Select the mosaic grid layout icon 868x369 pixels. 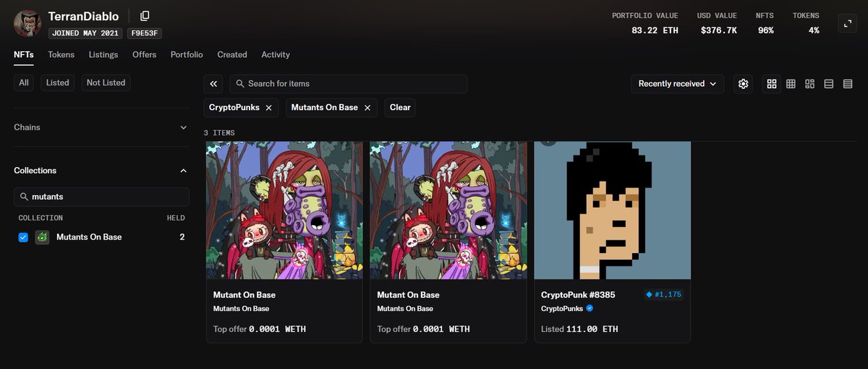click(x=809, y=84)
